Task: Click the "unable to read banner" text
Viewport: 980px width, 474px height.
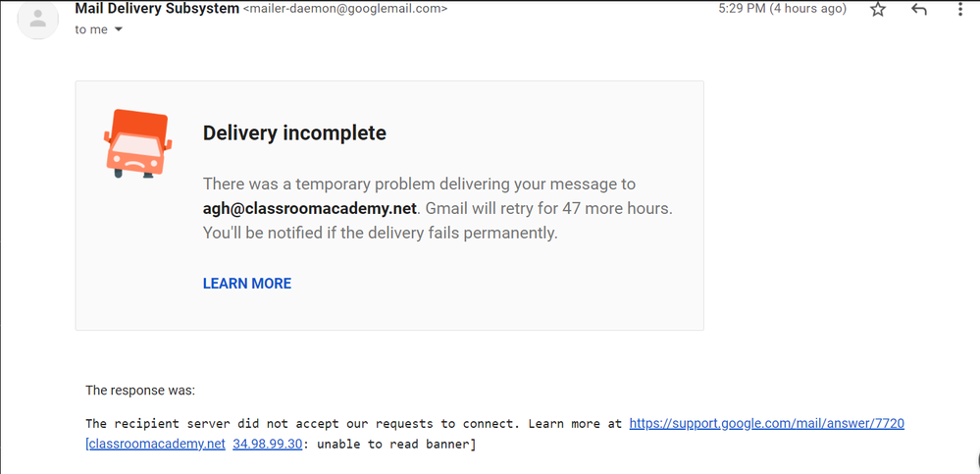Action: pos(394,445)
